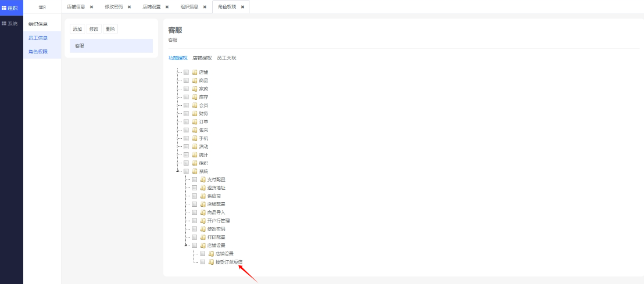Tick the 接受订单短信 checkbox
The image size is (644, 284).
pyautogui.click(x=202, y=262)
